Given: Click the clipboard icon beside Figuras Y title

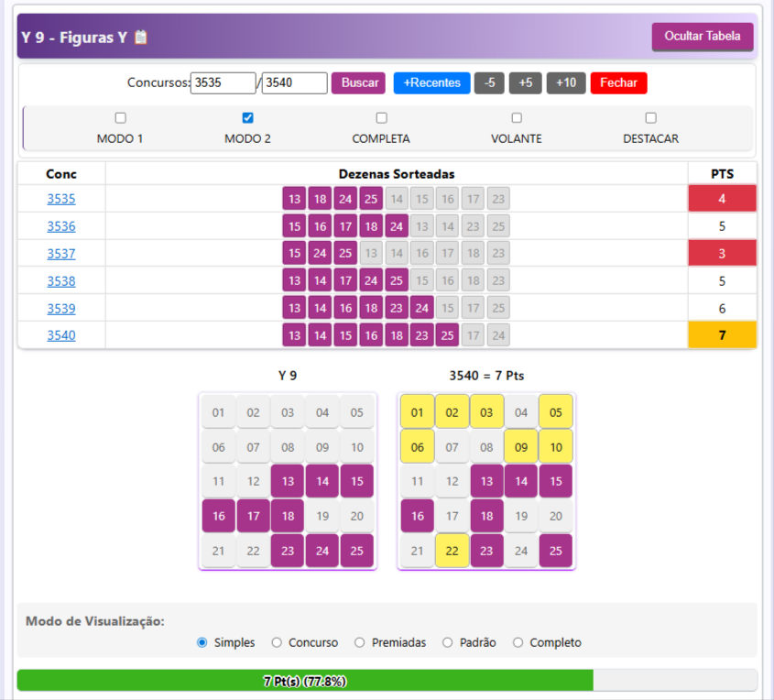Looking at the screenshot, I should [140, 38].
